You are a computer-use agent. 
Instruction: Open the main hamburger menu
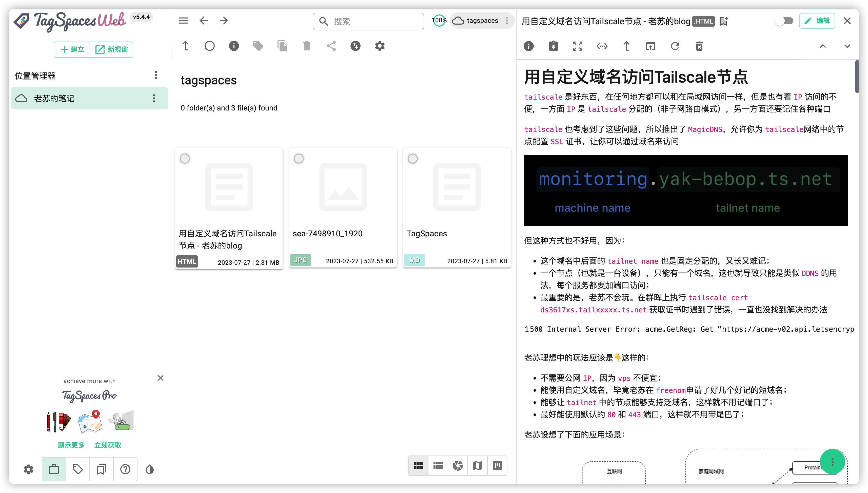[183, 21]
